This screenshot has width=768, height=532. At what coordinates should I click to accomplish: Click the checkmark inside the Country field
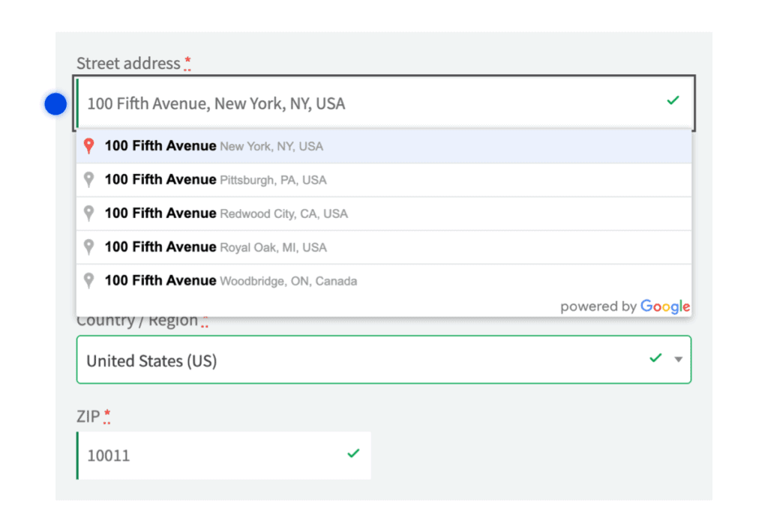[655, 358]
